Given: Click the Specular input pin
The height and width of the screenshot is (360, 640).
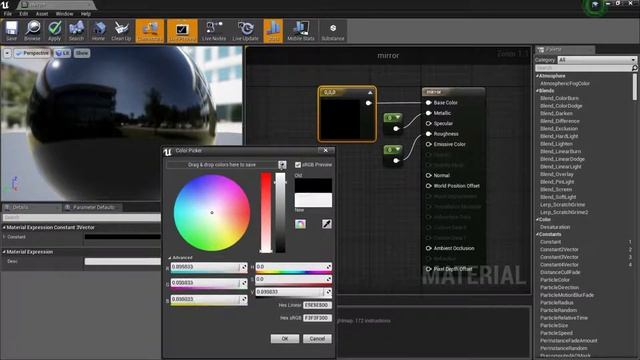Looking at the screenshot, I should click(x=429, y=123).
